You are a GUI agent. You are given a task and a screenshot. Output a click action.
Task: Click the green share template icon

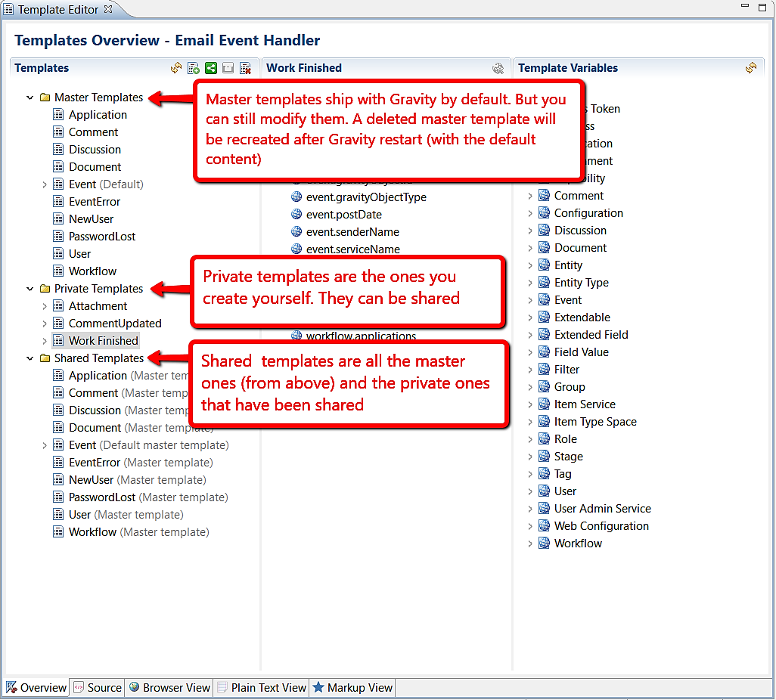(x=211, y=68)
